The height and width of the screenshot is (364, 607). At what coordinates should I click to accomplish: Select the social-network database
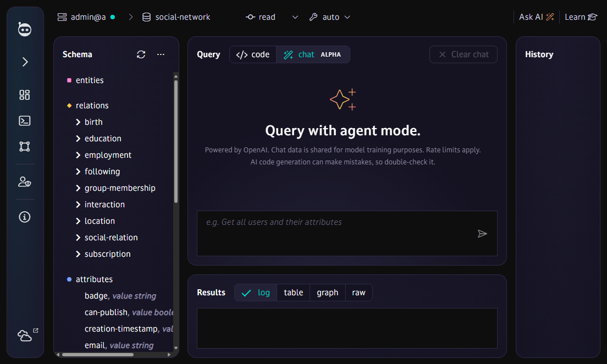(x=183, y=17)
